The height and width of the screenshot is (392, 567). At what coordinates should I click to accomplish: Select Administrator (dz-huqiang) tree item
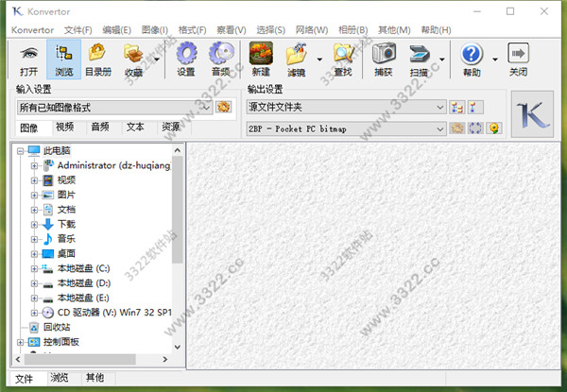pyautogui.click(x=114, y=165)
